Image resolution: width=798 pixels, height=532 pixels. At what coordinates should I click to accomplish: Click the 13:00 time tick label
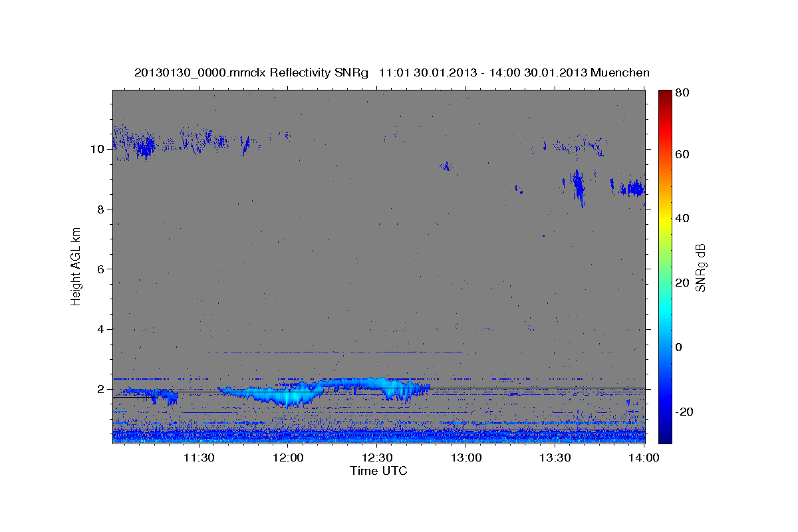[466, 458]
